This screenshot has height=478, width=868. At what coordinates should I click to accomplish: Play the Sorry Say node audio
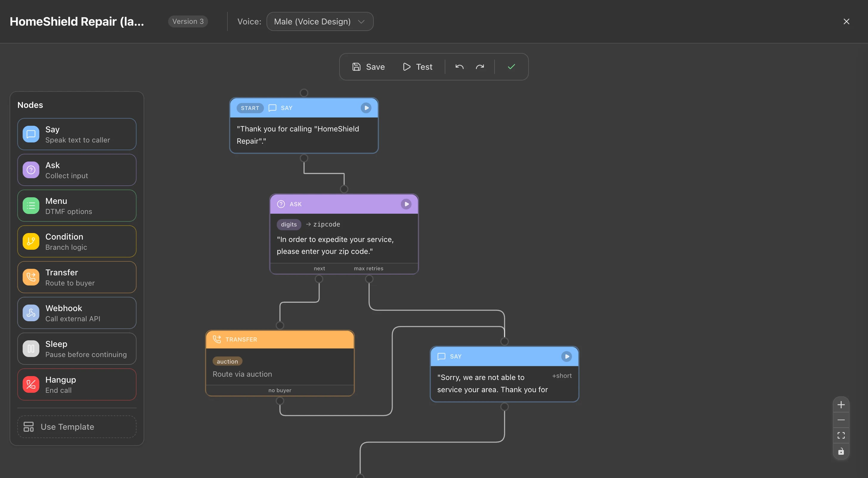[567, 356]
